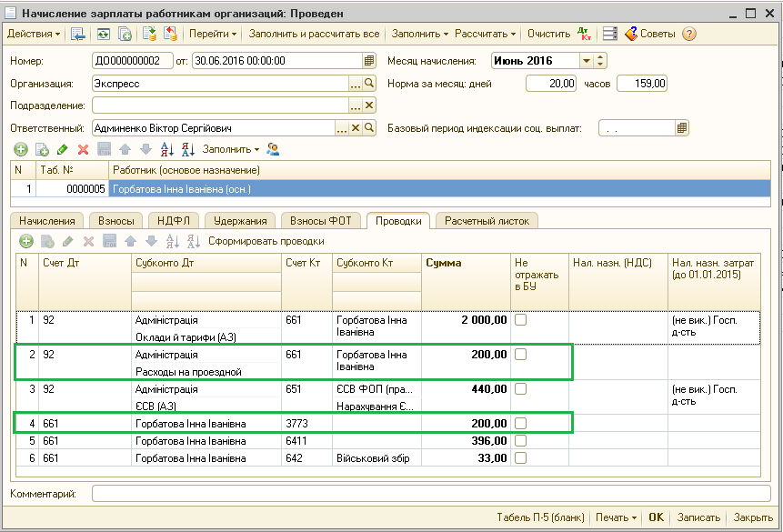Expand the Рассчитать dropdown
Image resolution: width=783 pixels, height=532 pixels.
click(x=485, y=34)
